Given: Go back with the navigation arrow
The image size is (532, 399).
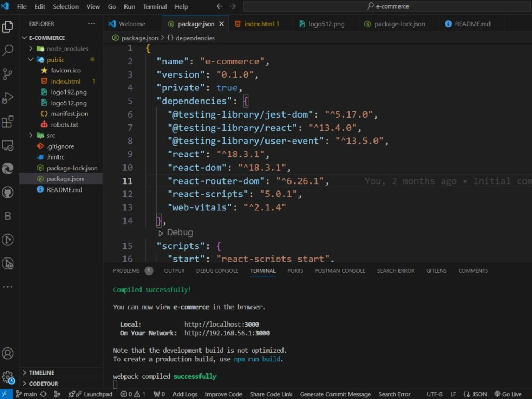Looking at the screenshot, I should click(220, 6).
